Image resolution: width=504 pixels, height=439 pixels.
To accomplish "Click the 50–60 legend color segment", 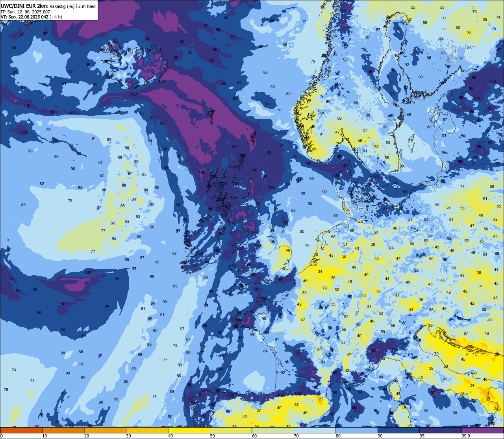I will [231, 430].
